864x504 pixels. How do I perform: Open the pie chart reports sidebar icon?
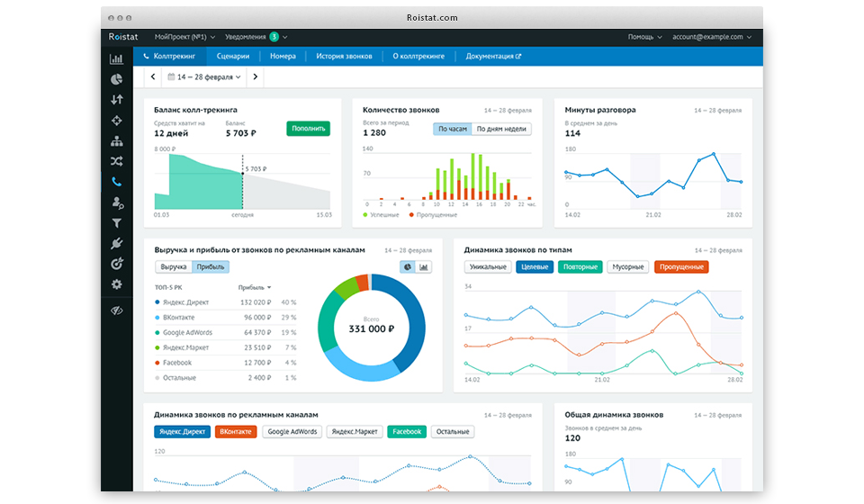click(x=116, y=79)
